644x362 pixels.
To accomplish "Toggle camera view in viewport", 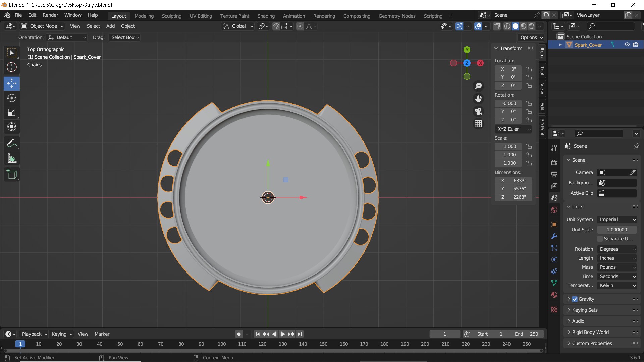I will 478,111.
